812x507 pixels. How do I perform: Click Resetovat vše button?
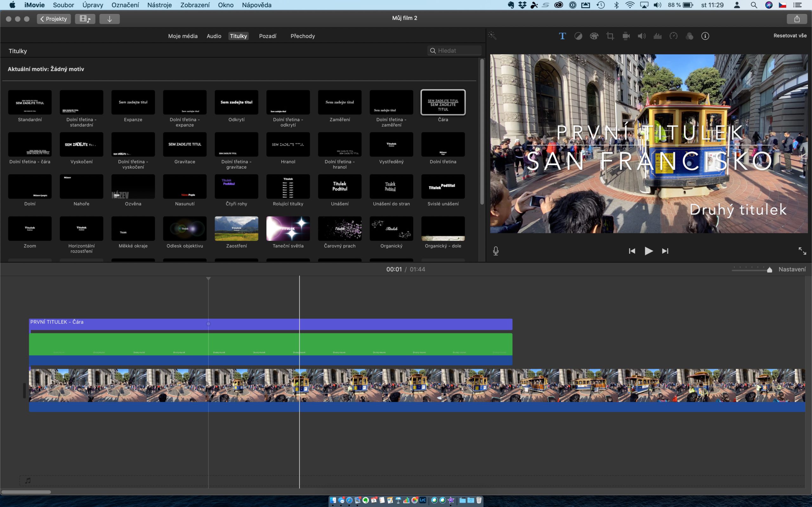(x=790, y=35)
